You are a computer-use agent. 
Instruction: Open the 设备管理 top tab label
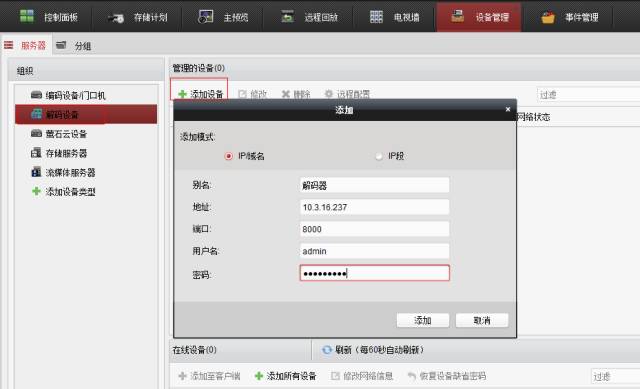tap(492, 17)
